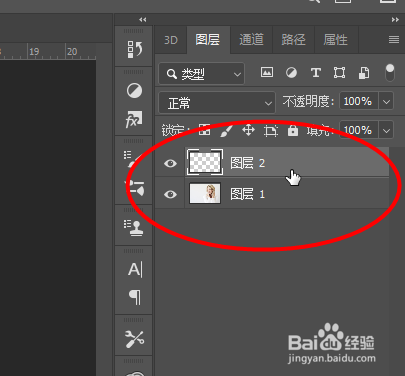Switch to the 3D tab

click(x=171, y=40)
